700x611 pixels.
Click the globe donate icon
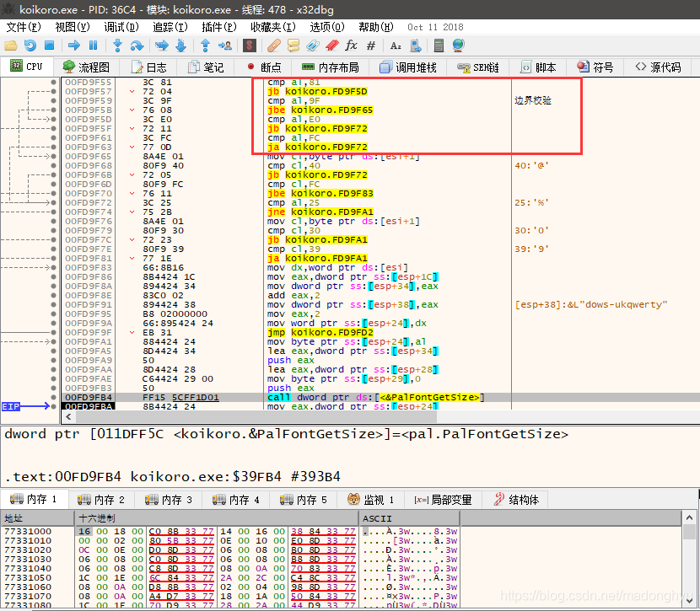click(x=459, y=46)
